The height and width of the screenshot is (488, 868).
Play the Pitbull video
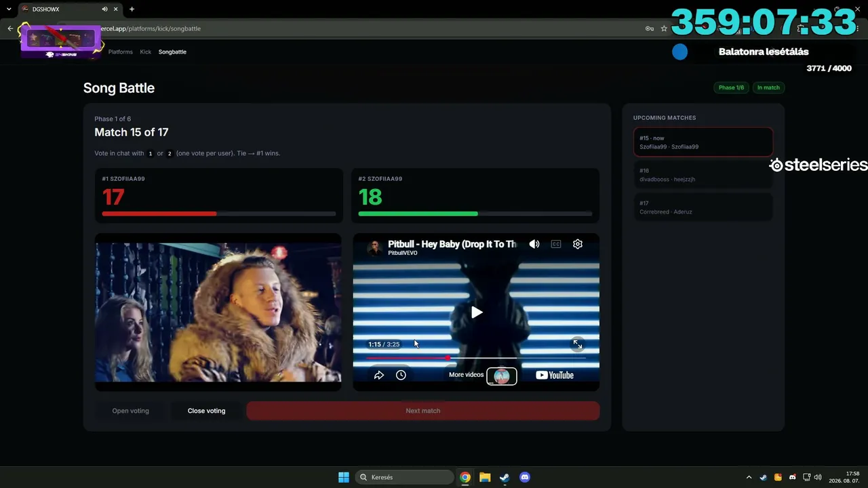pos(477,312)
